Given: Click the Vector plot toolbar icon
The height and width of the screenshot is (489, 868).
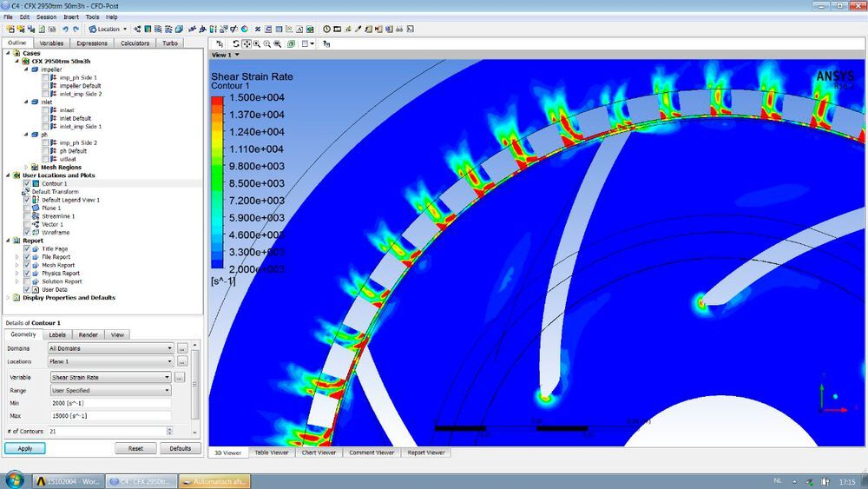Looking at the screenshot, I should (137, 29).
